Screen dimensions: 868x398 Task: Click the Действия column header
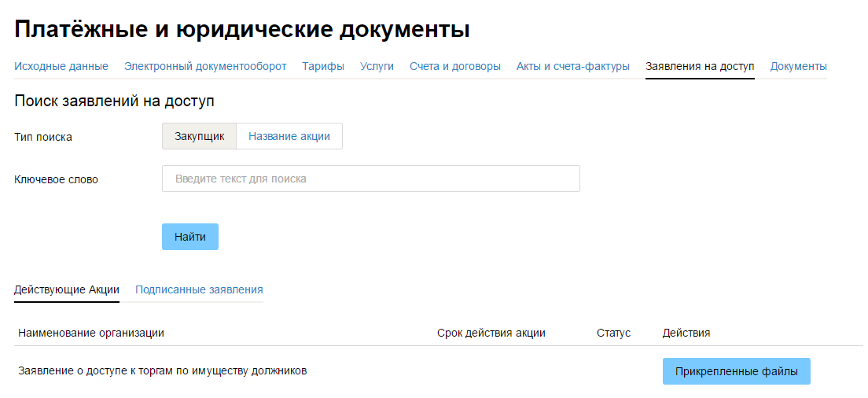point(686,333)
